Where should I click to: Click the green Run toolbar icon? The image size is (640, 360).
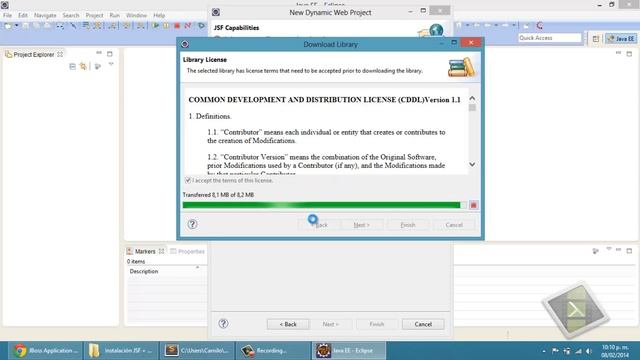pos(156,26)
